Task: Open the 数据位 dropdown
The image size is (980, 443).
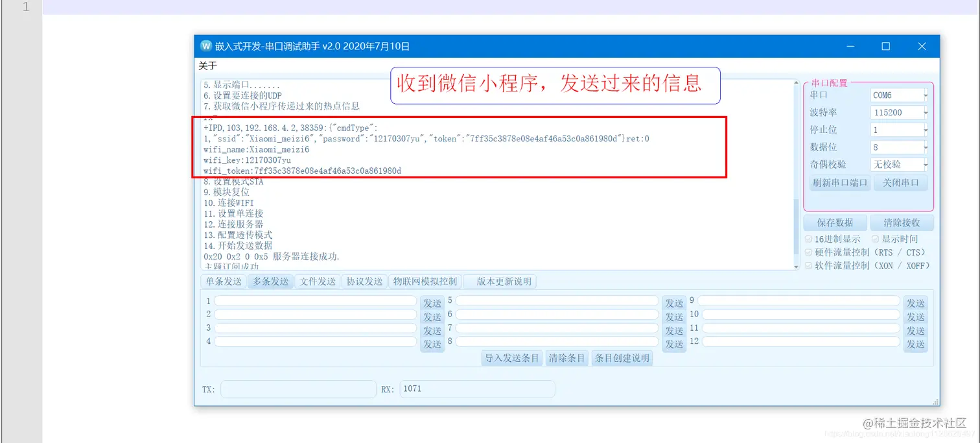Action: (899, 147)
